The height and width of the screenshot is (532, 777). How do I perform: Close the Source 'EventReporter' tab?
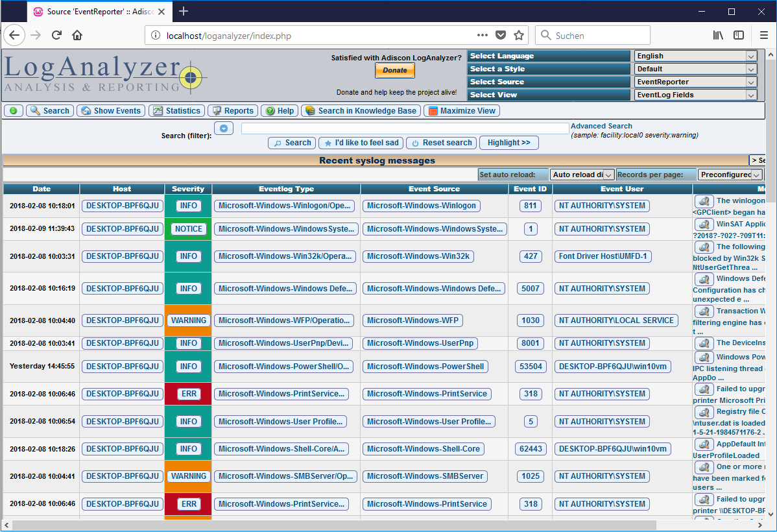pos(161,12)
